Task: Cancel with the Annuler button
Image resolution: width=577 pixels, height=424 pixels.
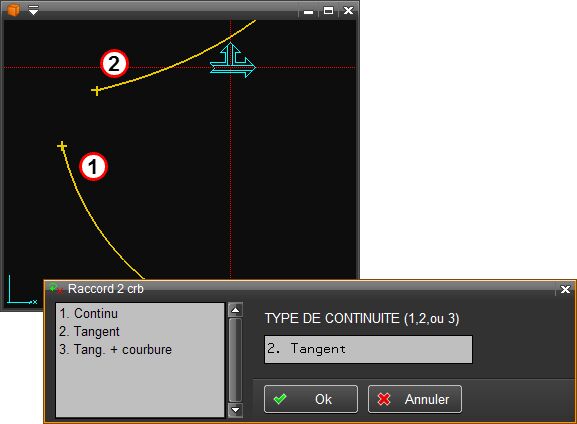Action: (415, 399)
